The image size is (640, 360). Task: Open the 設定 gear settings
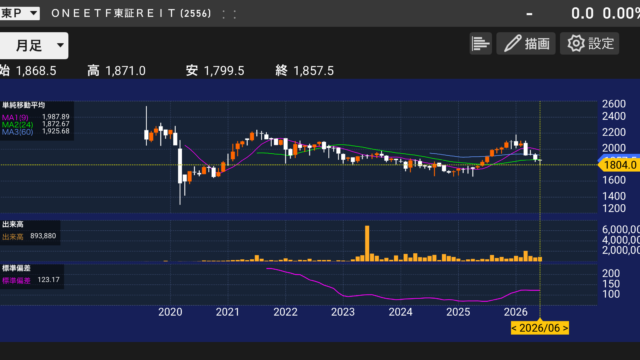tap(589, 43)
